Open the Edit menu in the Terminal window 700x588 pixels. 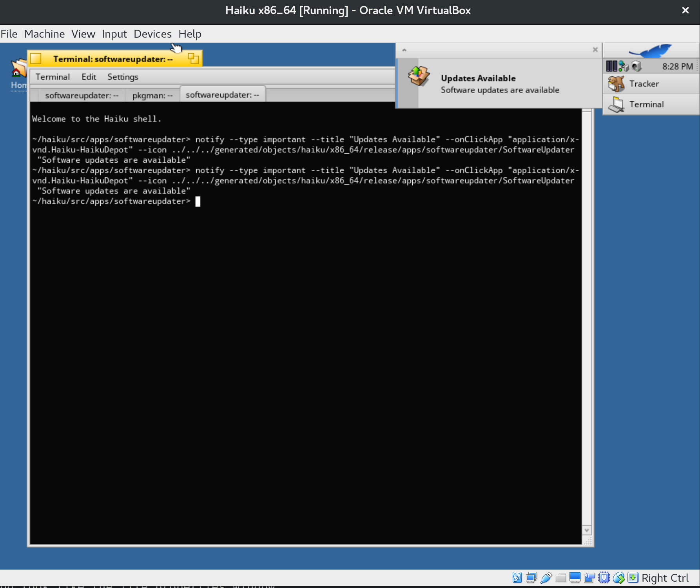(x=89, y=77)
